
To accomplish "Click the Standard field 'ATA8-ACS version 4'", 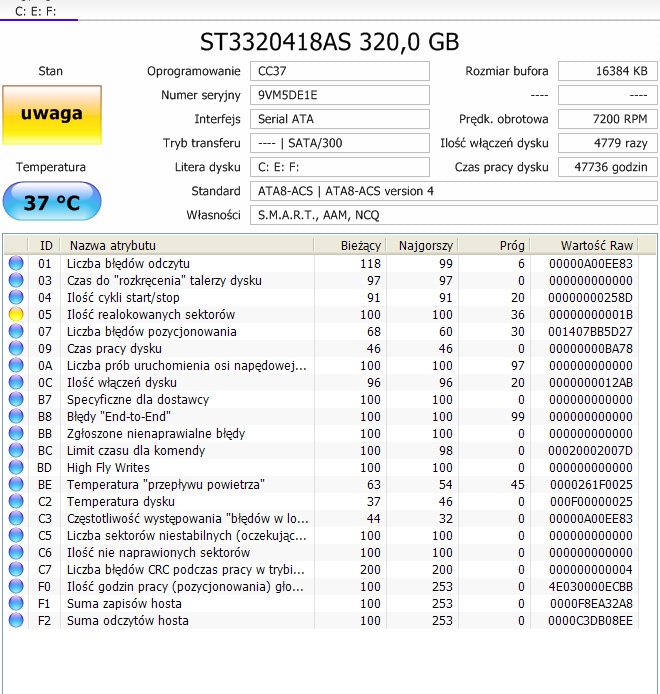I will tap(454, 191).
